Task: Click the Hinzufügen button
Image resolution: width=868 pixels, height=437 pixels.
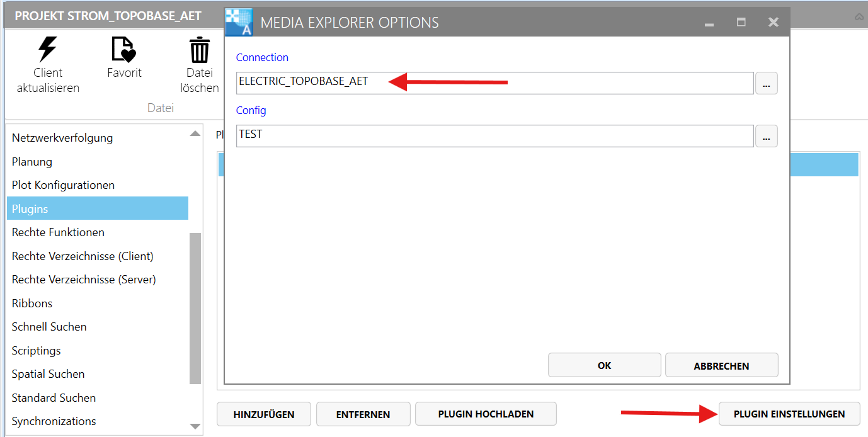Action: click(263, 414)
